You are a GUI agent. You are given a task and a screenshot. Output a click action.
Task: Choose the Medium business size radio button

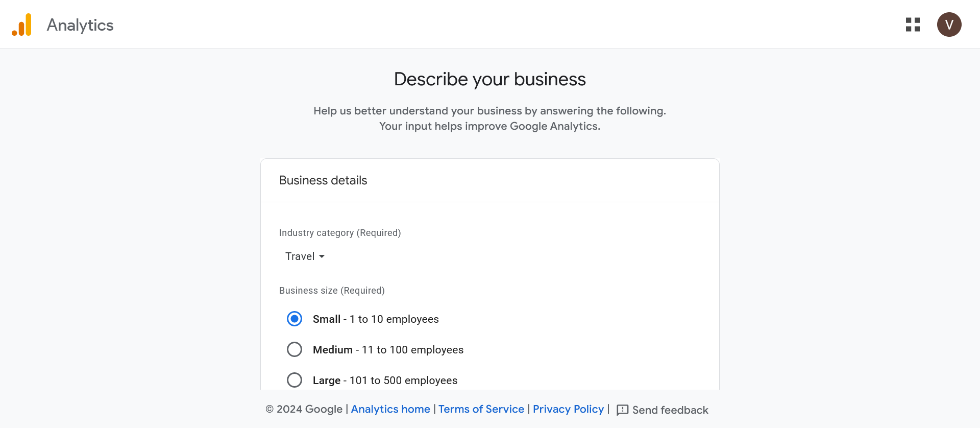pyautogui.click(x=295, y=350)
